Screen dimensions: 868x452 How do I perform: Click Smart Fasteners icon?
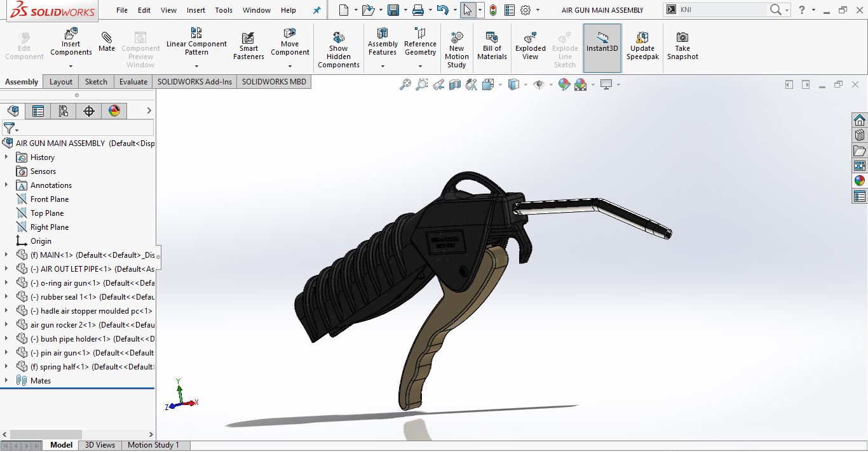248,46
